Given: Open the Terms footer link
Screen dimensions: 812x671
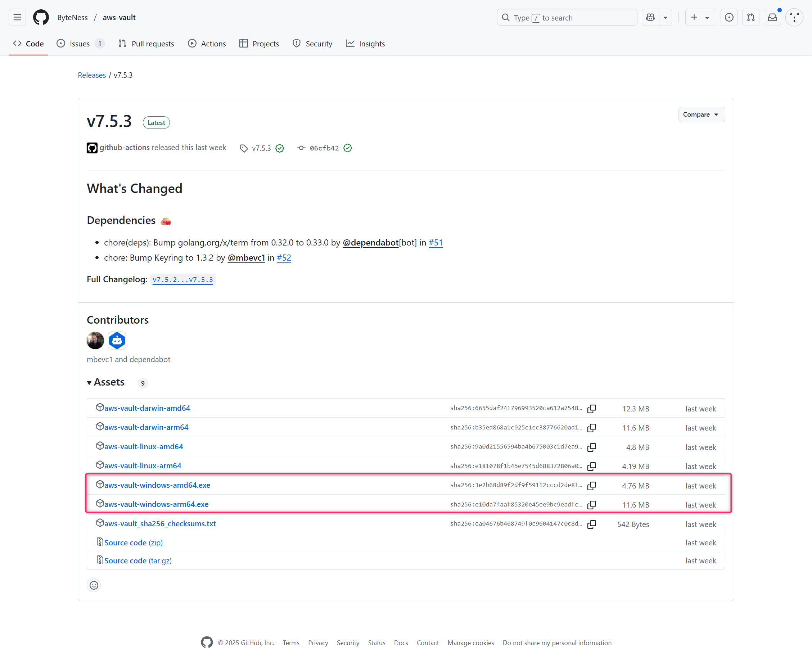Looking at the screenshot, I should [291, 643].
